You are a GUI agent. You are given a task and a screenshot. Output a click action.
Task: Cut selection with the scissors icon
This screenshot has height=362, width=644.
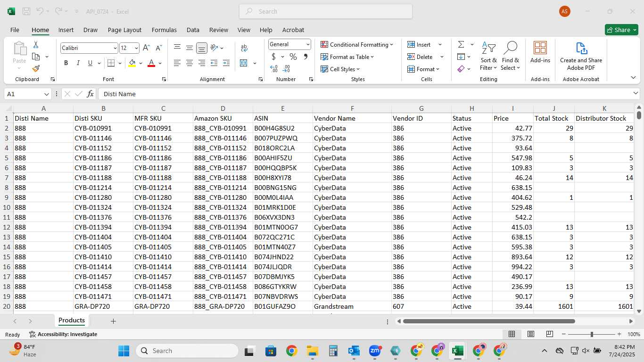36,45
